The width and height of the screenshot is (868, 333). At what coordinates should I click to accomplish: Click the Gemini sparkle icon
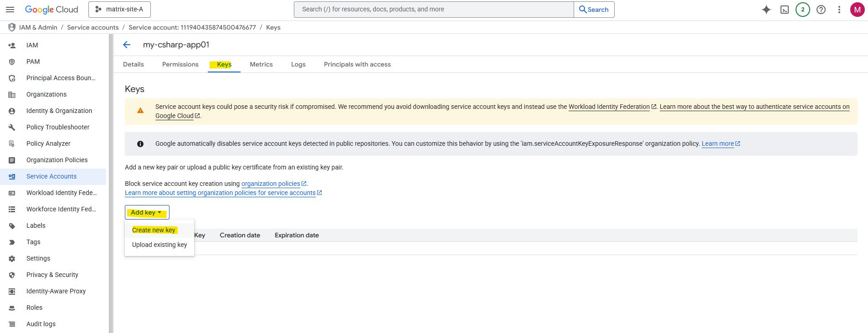(x=766, y=10)
